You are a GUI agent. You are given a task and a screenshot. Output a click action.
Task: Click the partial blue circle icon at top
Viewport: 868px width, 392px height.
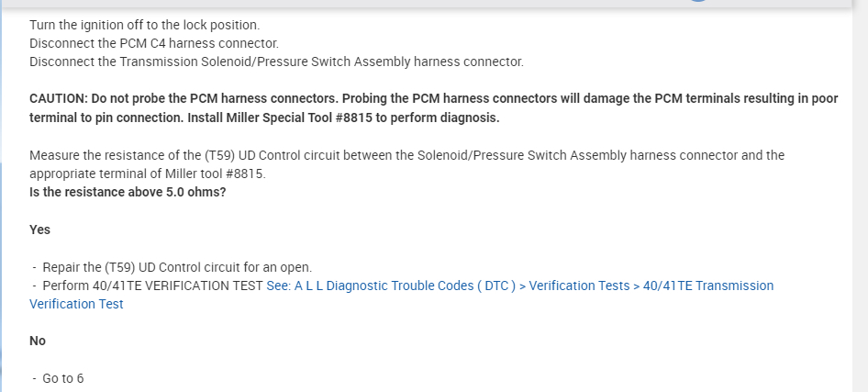pyautogui.click(x=699, y=3)
